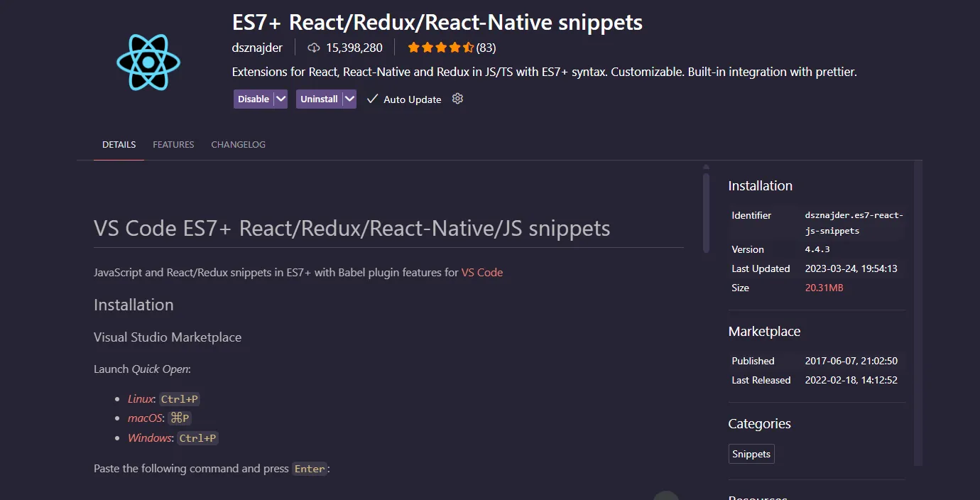Screen dimensions: 980x500
Task: Disable the ES7+ snippets extension
Action: [x=252, y=99]
